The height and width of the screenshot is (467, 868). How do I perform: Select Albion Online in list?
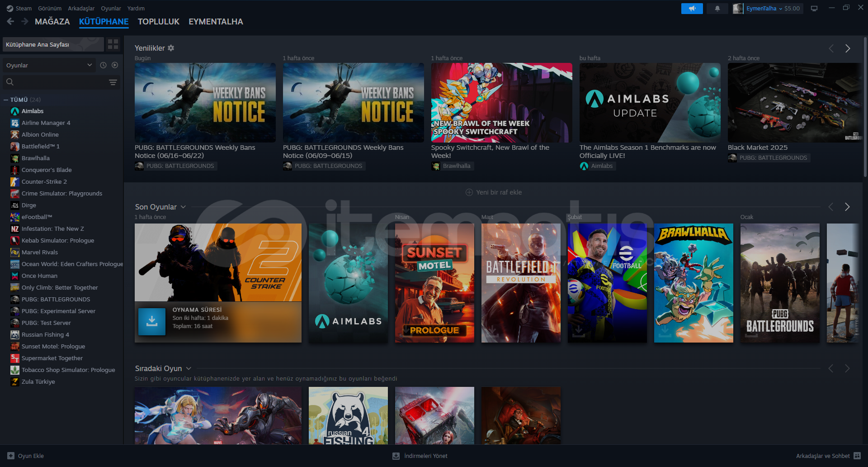(40, 135)
